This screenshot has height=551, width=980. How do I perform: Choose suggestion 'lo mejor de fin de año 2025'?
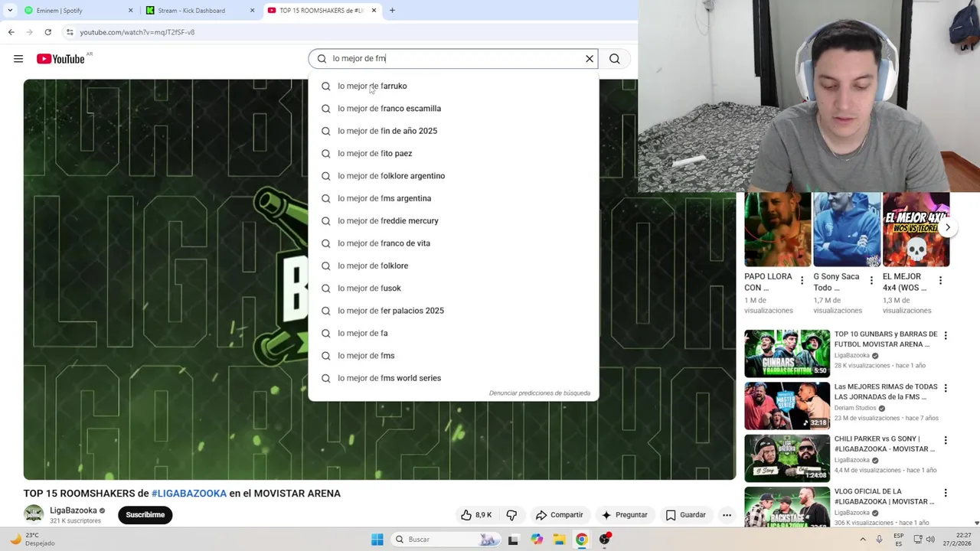click(x=453, y=131)
